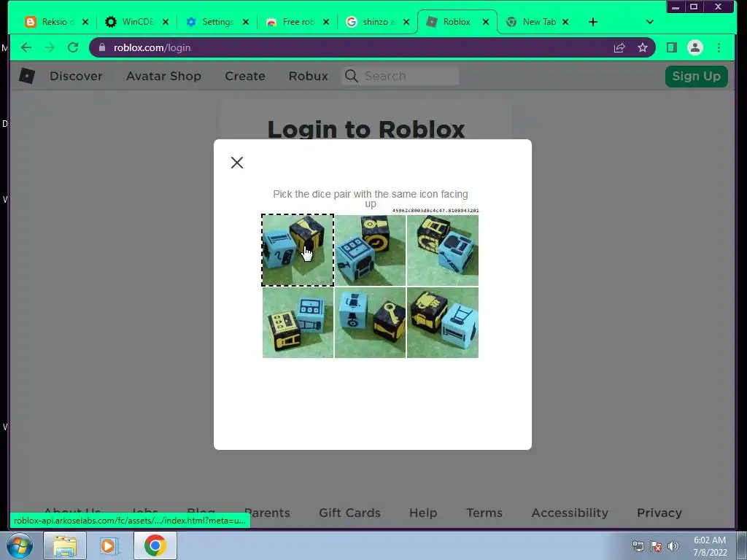
Task: Open a new tab with the plus button
Action: click(x=593, y=22)
